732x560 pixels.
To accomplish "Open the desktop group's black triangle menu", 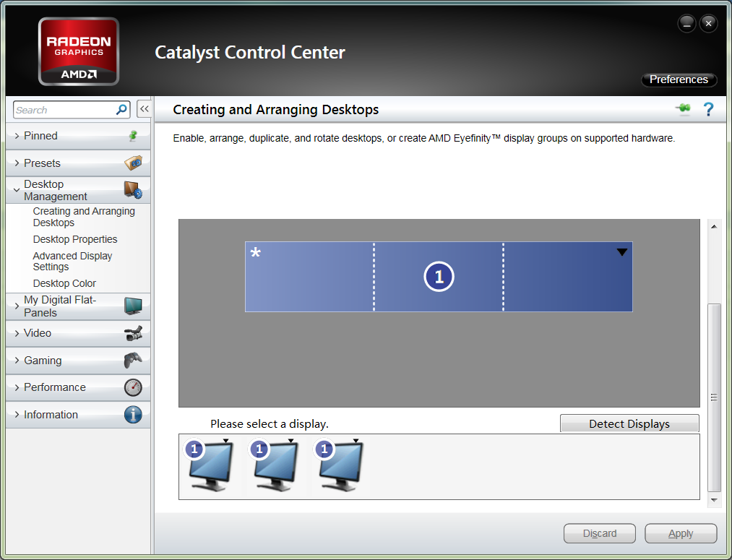I will click(622, 252).
